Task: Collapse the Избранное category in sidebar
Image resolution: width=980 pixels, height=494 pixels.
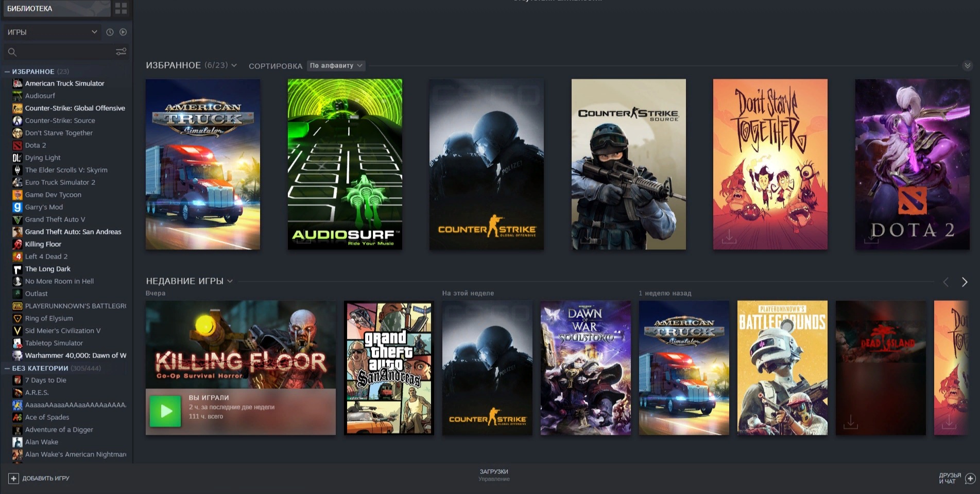Action: (x=7, y=72)
